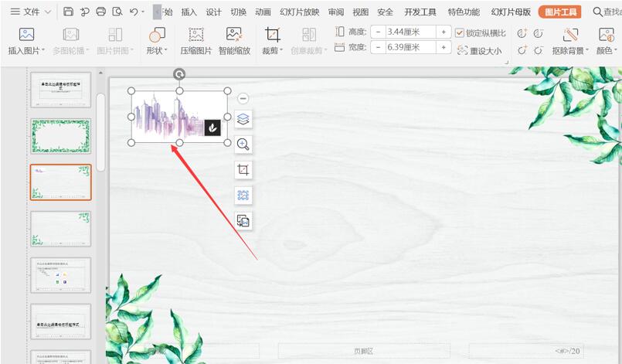Click the undo arrow icon
Image resolution: width=622 pixels, height=364 pixels.
click(x=134, y=12)
